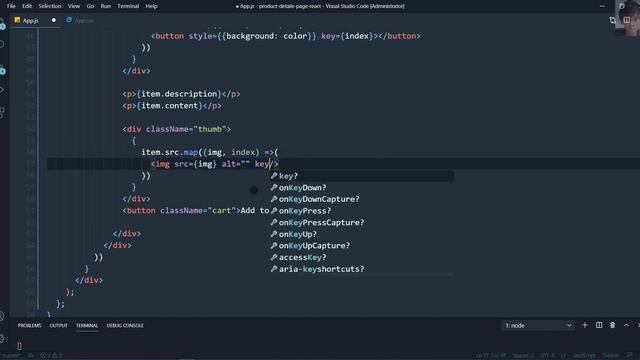This screenshot has width=640, height=360.
Task: Click the wrench icon beside 'onKeyDown?'
Action: [x=274, y=187]
